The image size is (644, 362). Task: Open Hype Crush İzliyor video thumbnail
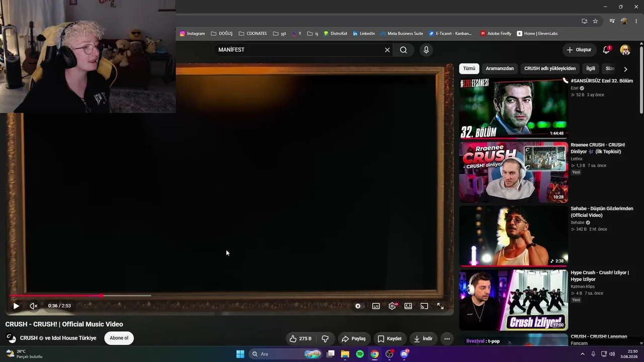coord(513,300)
